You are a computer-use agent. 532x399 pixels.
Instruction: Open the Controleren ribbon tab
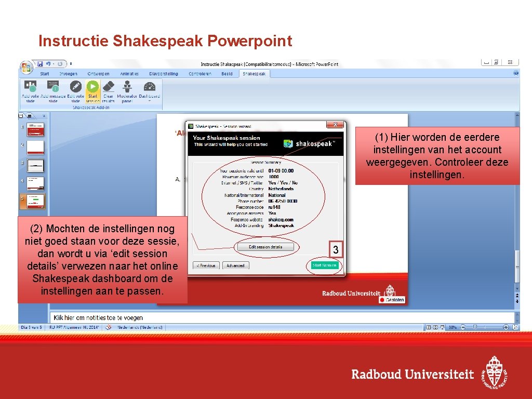point(200,74)
